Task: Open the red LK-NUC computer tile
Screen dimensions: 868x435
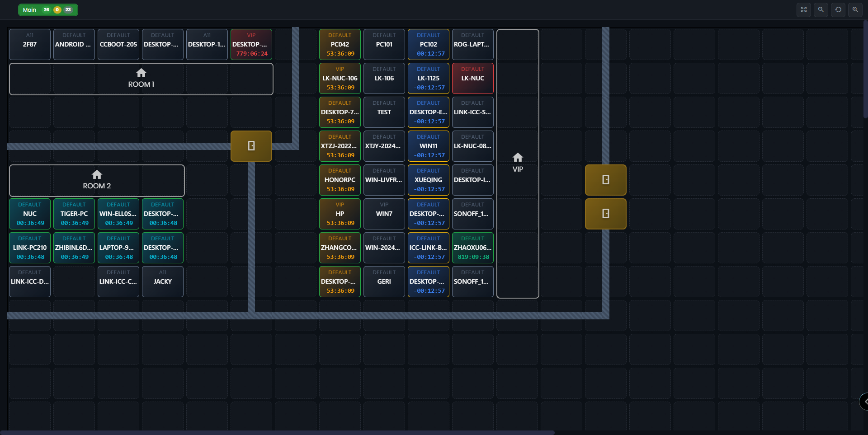Action: tap(472, 78)
